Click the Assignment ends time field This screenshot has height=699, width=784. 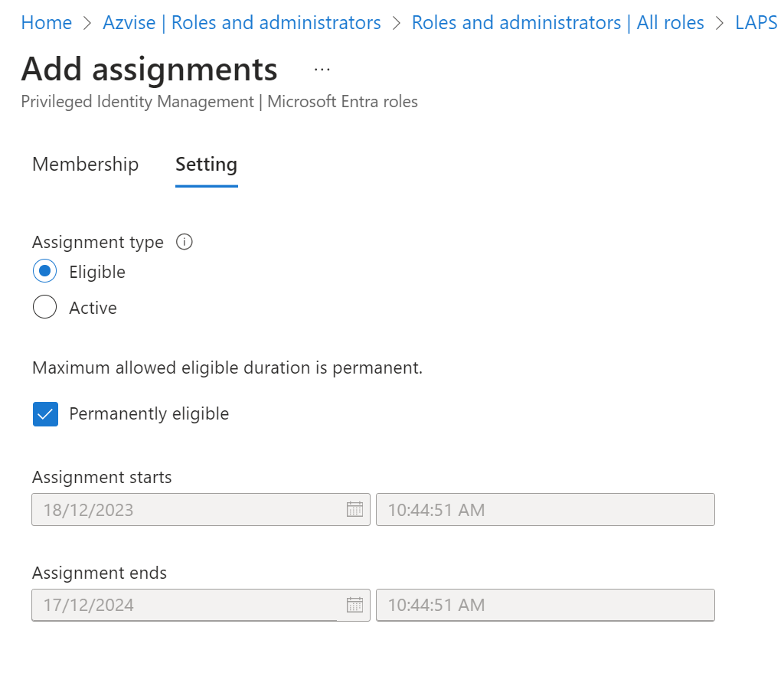[x=544, y=605]
